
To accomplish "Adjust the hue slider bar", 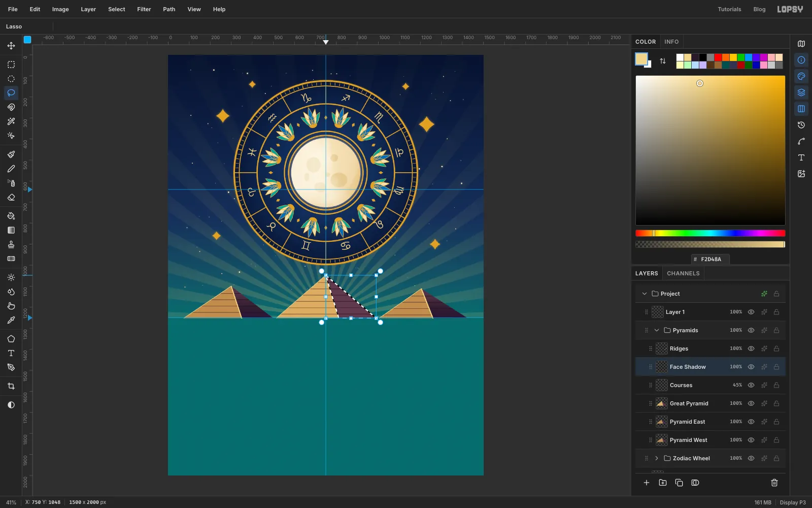I will pyautogui.click(x=710, y=233).
